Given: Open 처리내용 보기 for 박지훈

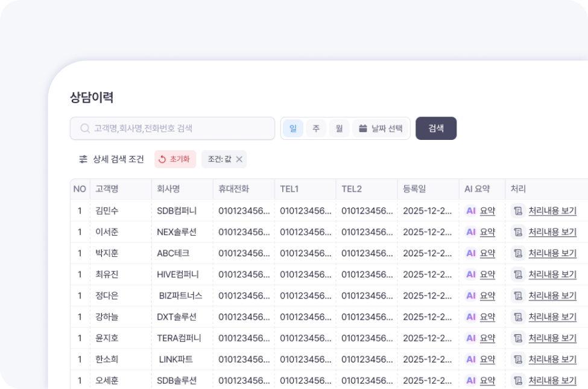Looking at the screenshot, I should (x=552, y=253).
